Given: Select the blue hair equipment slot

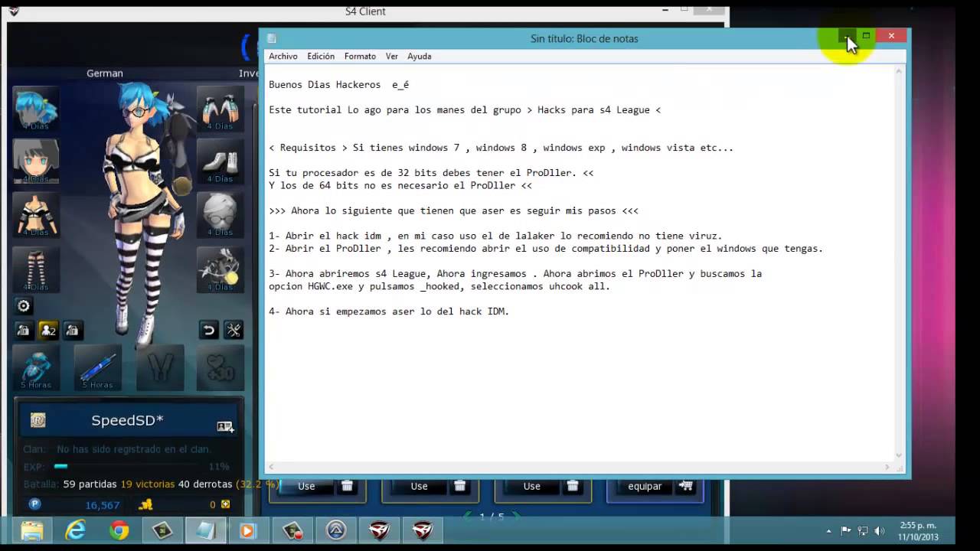Looking at the screenshot, I should pyautogui.click(x=35, y=109).
